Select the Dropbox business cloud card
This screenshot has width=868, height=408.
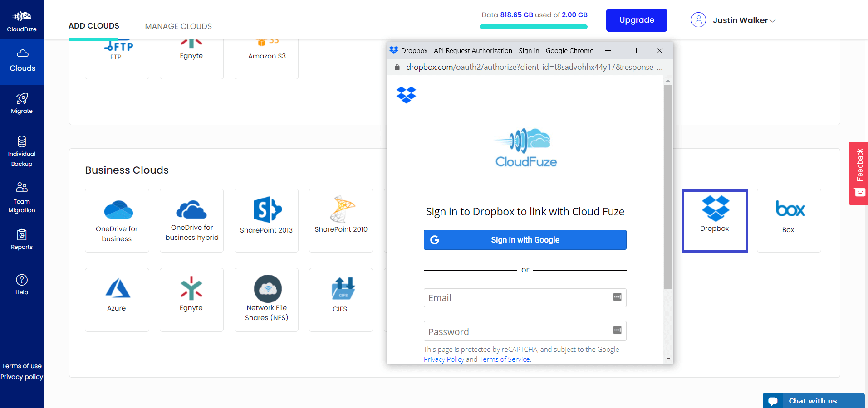[715, 221]
